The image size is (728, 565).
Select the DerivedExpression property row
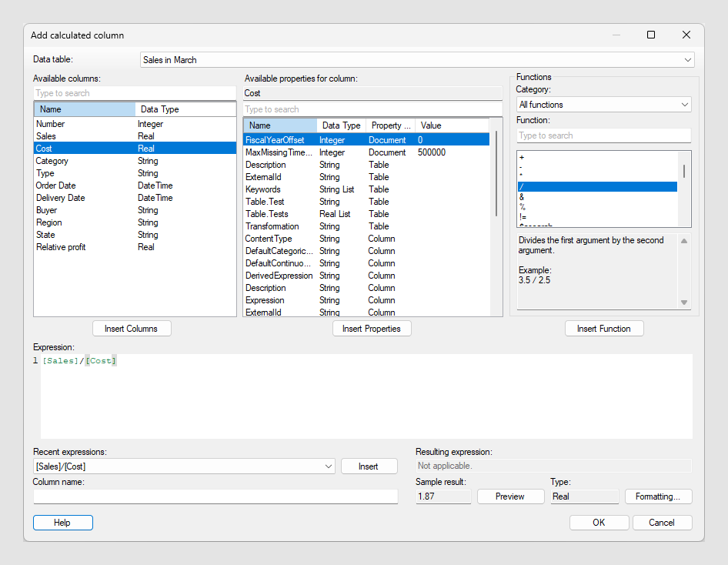pyautogui.click(x=366, y=276)
